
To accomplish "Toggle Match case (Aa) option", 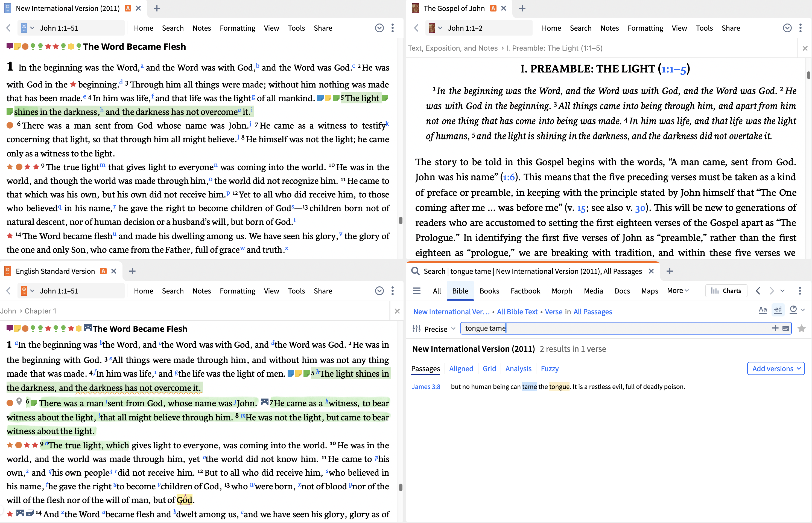I will (763, 310).
